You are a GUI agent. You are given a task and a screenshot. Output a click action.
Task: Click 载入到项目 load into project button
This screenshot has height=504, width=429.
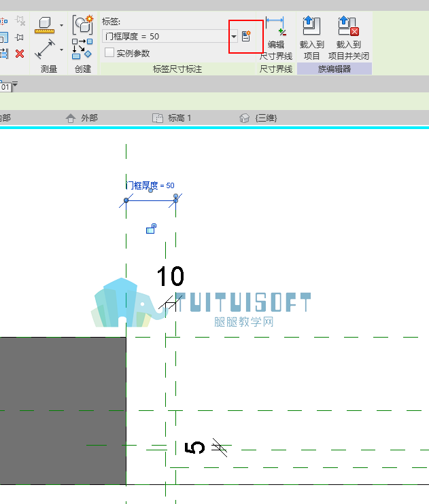311,38
